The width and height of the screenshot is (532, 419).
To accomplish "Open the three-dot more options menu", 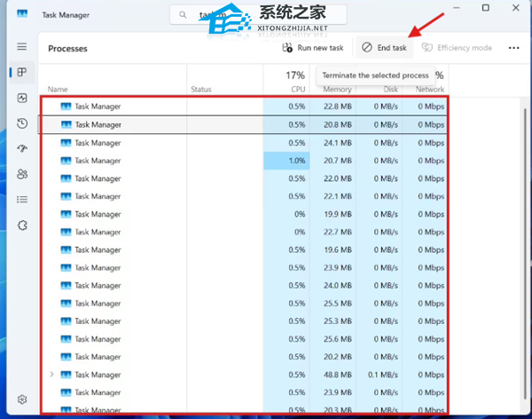I will (x=513, y=48).
